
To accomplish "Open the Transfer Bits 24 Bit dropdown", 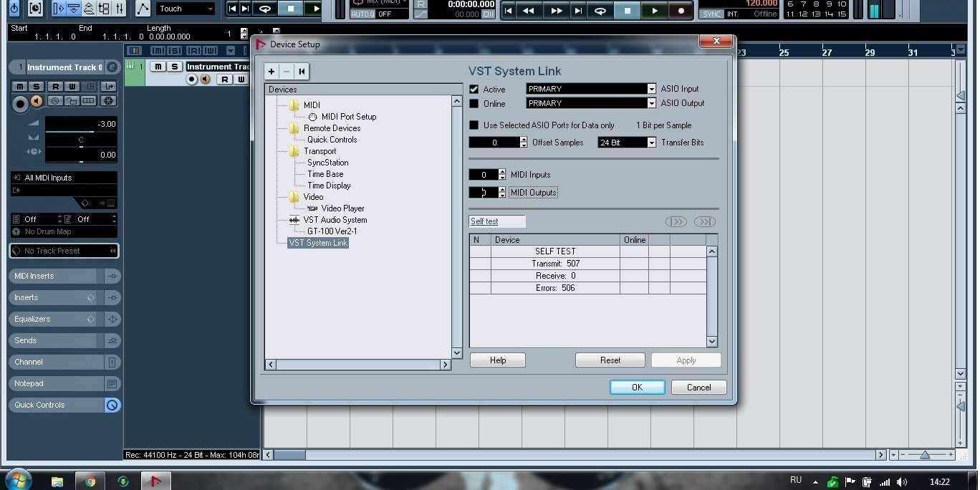I will (x=626, y=143).
